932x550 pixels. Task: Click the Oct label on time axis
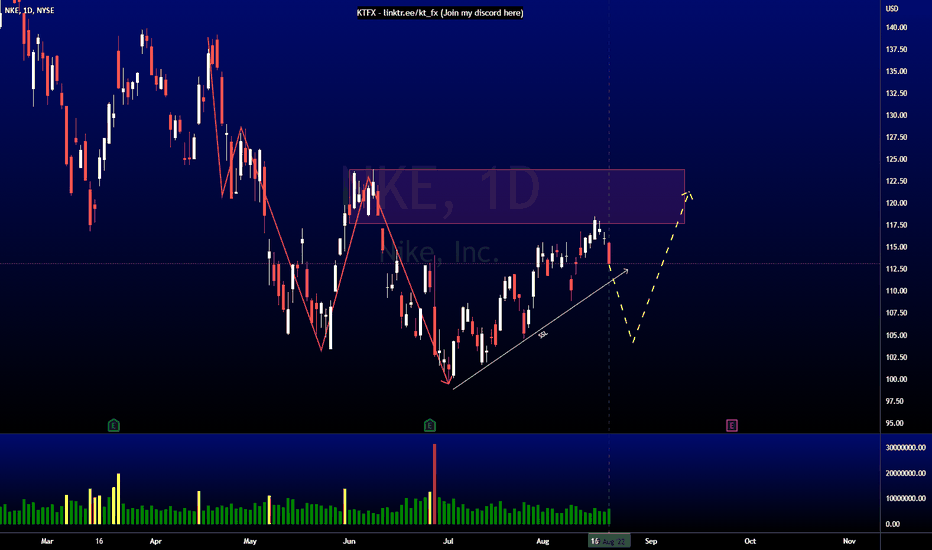[x=750, y=541]
